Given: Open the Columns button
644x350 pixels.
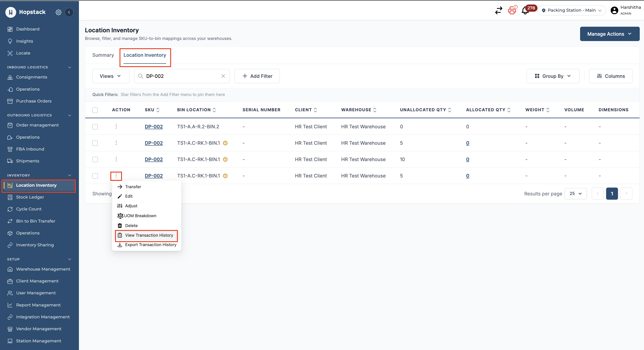Looking at the screenshot, I should pyautogui.click(x=611, y=76).
